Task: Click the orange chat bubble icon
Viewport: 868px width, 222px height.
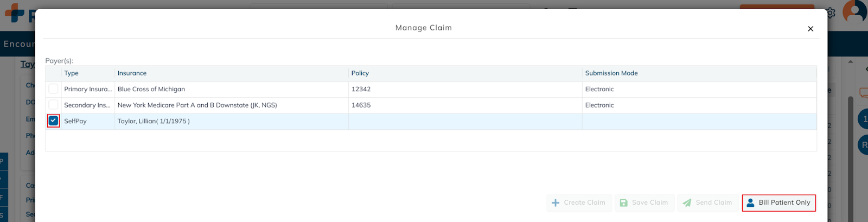Action: [864, 92]
